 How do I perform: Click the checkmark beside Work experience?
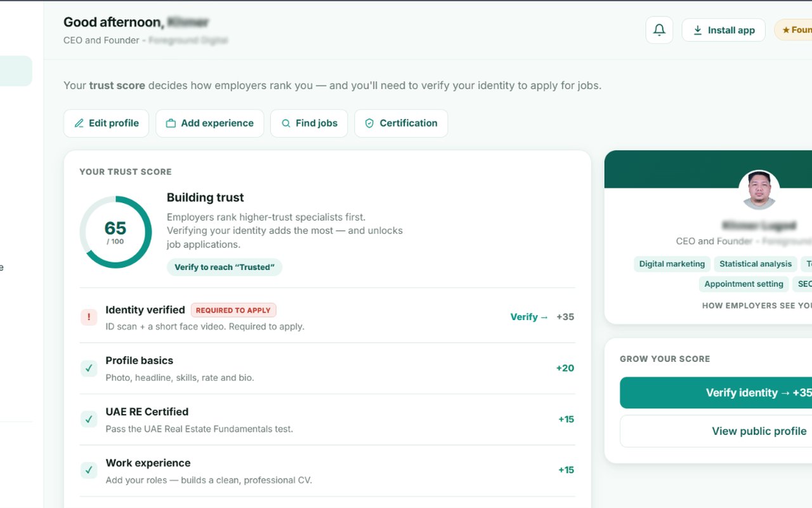89,471
